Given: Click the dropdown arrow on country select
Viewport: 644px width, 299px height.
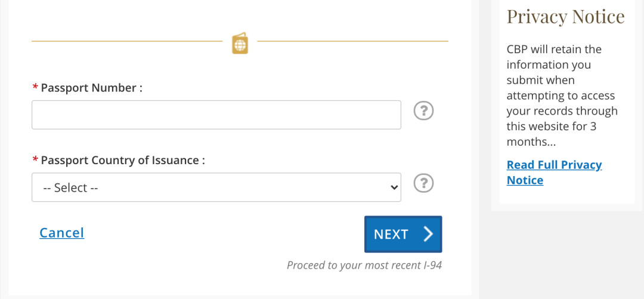Looking at the screenshot, I should 394,187.
